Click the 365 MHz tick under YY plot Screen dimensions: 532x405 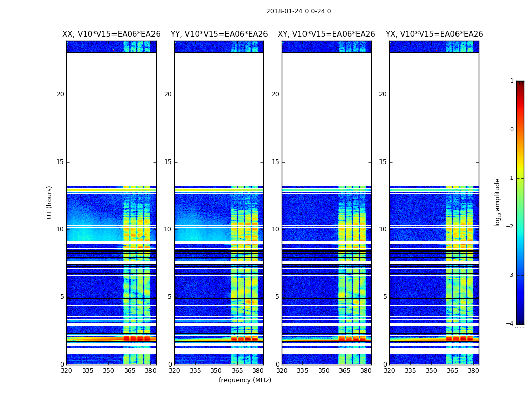pyautogui.click(x=237, y=371)
